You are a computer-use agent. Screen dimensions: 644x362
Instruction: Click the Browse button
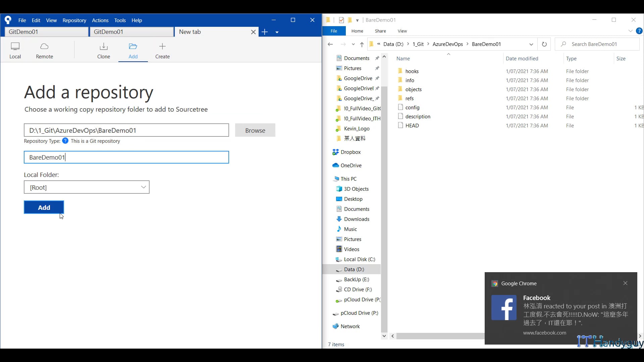tap(255, 130)
